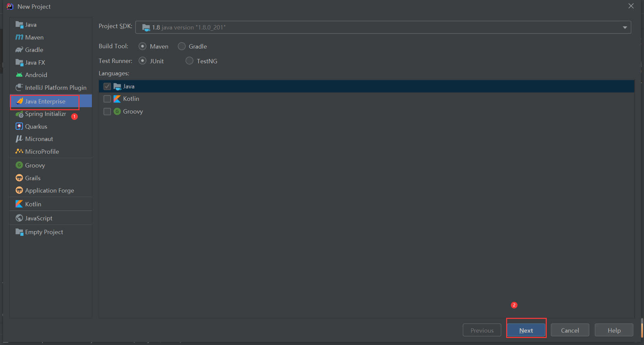Click the IntelliJ Platform Plugin label
The width and height of the screenshot is (644, 345).
coord(56,88)
